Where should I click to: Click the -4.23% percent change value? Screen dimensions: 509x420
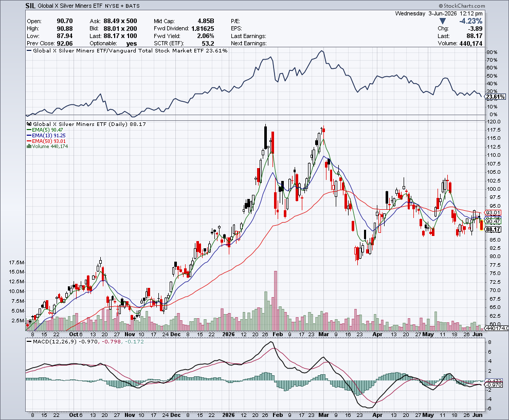(470, 21)
